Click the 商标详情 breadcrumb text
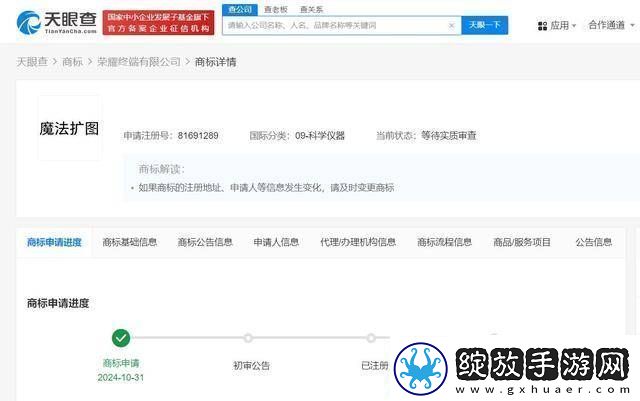This screenshot has height=401, width=640. (216, 62)
